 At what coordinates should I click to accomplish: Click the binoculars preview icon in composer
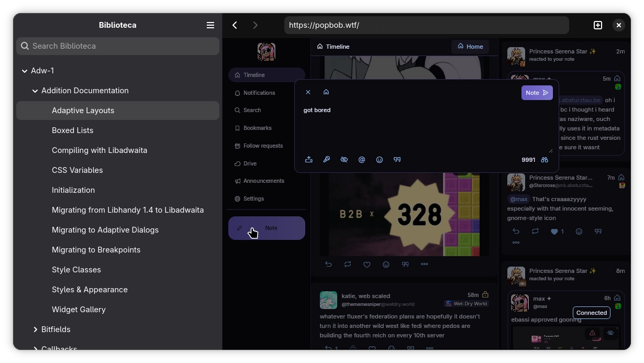[x=545, y=160]
